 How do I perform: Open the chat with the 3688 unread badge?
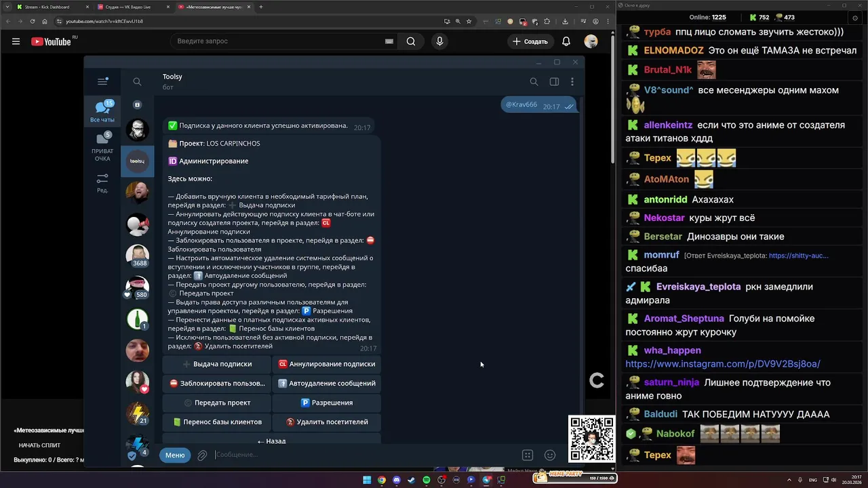[x=138, y=256]
